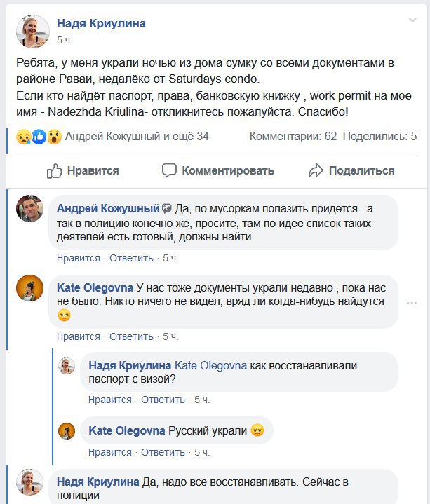Open Андрей Кожушный's comment avatar
This screenshot has width=430, height=504.
[32, 210]
